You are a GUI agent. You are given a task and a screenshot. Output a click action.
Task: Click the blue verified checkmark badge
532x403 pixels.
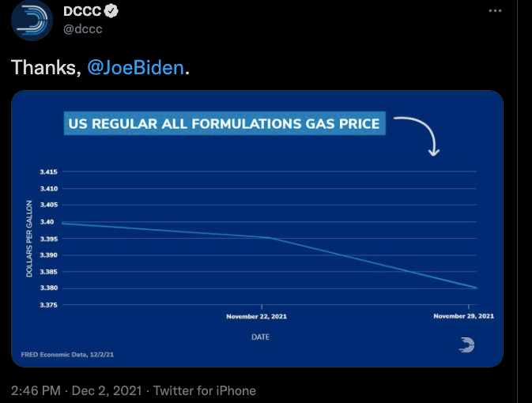(113, 12)
